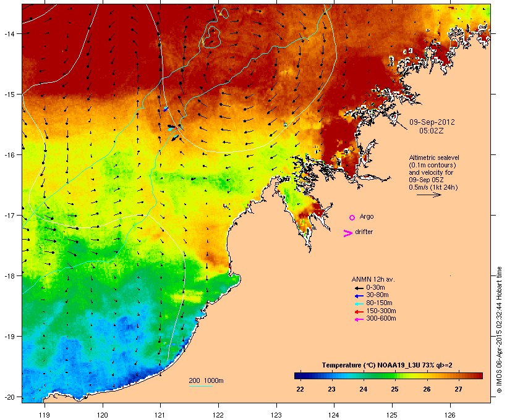Click the latitude axis label -19
This screenshot has height=420, width=507.
tap(9, 337)
